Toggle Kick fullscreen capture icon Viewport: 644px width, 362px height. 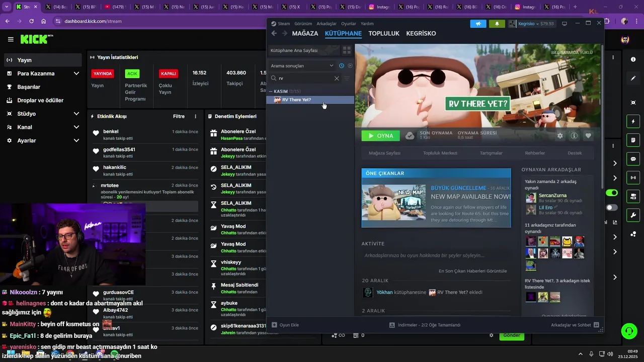633,103
